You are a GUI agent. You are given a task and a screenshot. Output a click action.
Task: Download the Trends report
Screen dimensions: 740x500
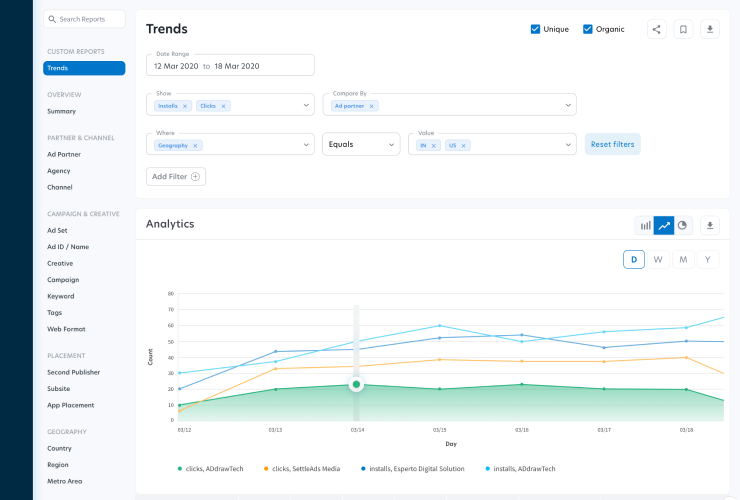click(710, 29)
